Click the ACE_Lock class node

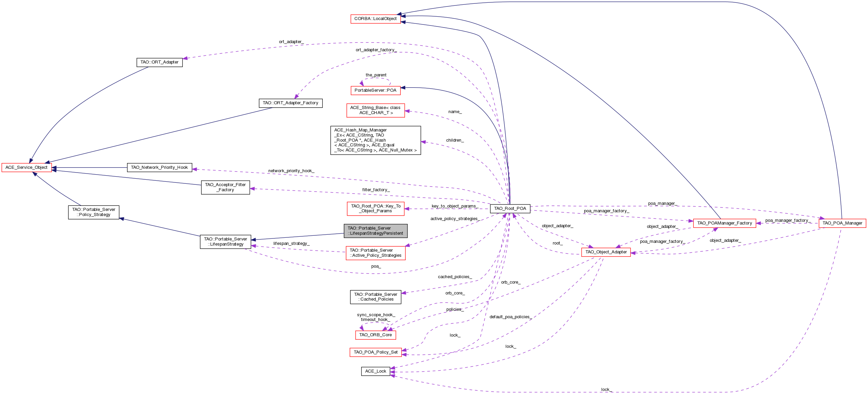point(375,371)
